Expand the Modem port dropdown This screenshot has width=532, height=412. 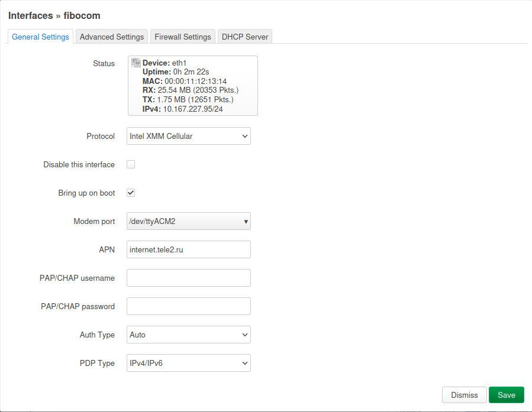(x=189, y=221)
